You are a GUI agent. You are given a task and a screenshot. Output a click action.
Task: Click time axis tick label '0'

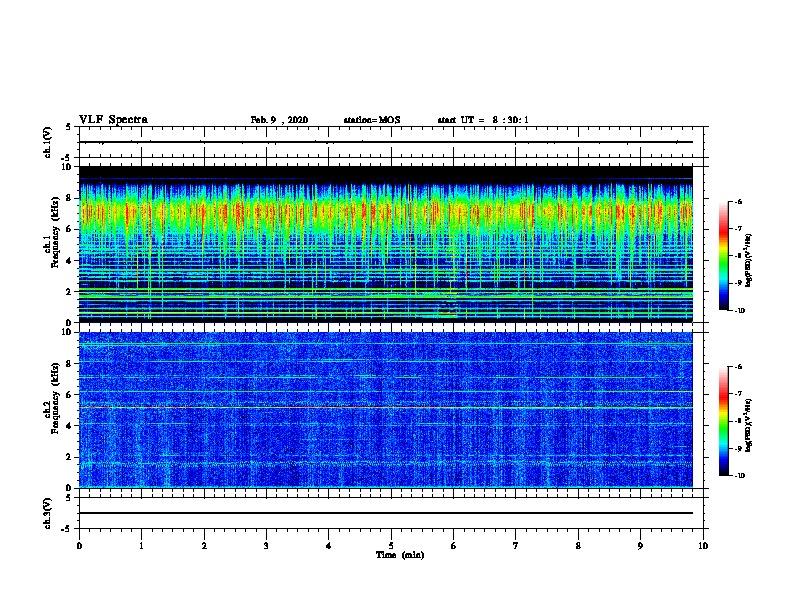point(79,546)
